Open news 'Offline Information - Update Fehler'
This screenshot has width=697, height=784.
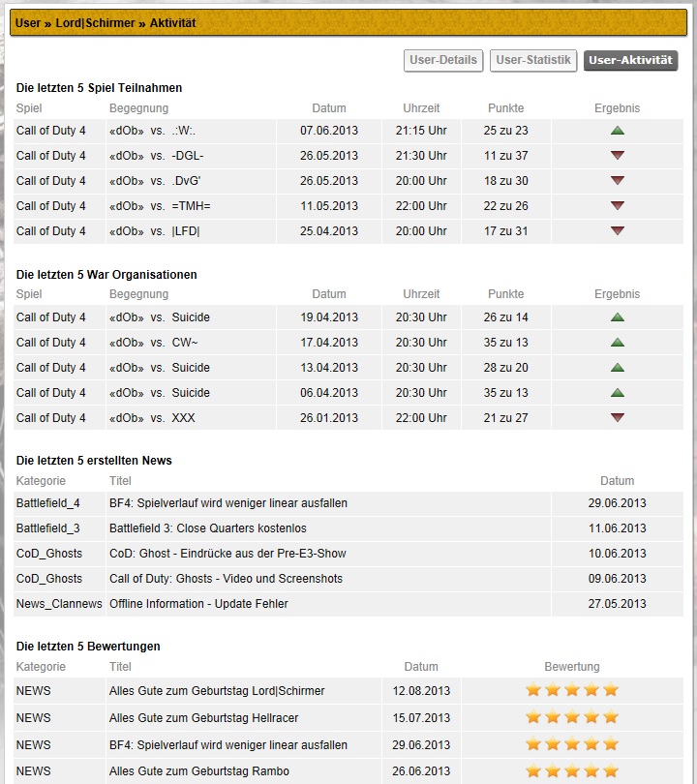[x=198, y=604]
